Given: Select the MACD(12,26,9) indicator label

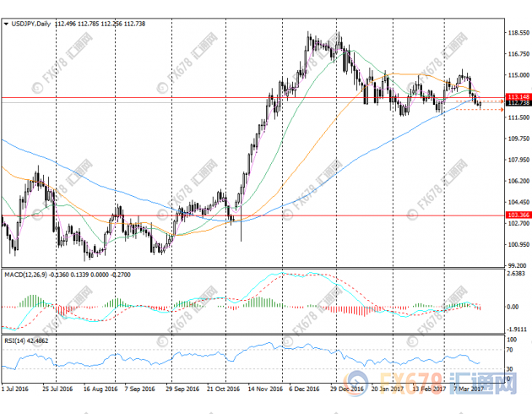Looking at the screenshot, I should pyautogui.click(x=26, y=275).
